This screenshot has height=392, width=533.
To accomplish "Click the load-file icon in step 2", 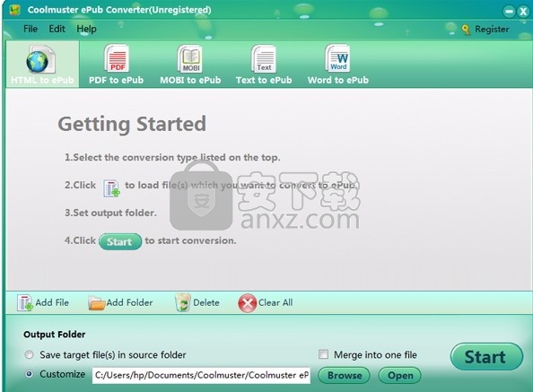I will point(111,188).
